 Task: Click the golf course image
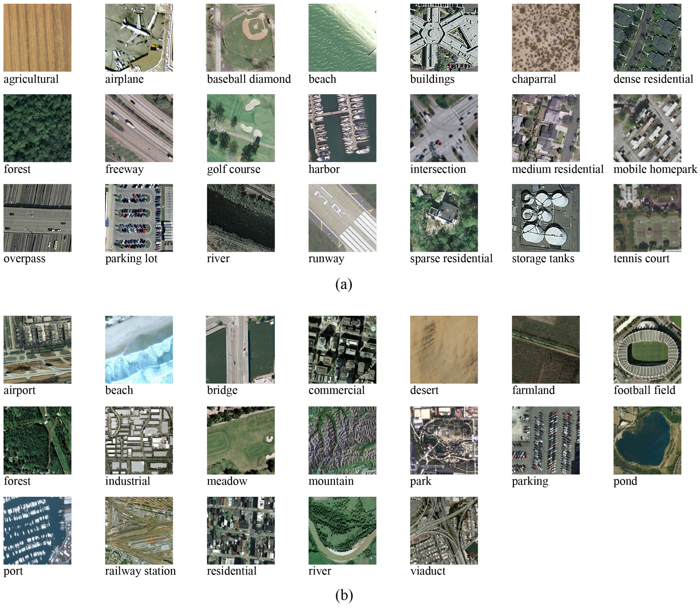click(x=240, y=128)
